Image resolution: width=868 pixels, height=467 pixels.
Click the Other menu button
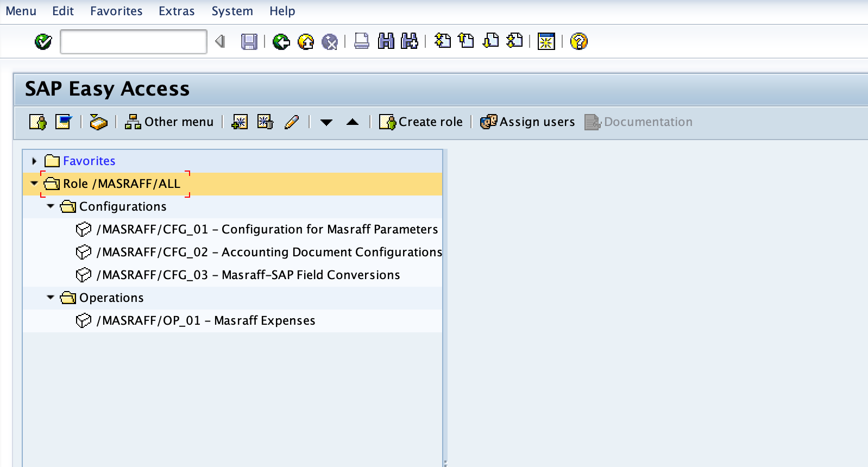[x=169, y=122]
